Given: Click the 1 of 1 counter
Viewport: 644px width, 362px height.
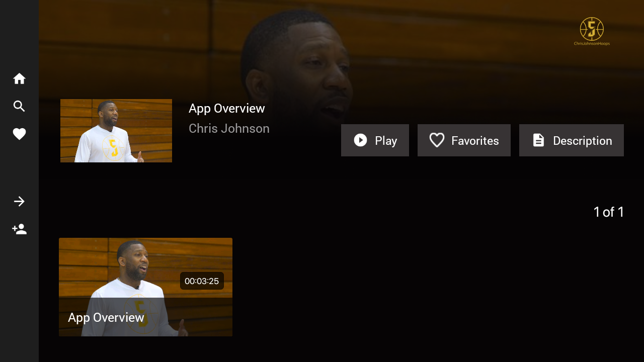Looking at the screenshot, I should coord(609,212).
